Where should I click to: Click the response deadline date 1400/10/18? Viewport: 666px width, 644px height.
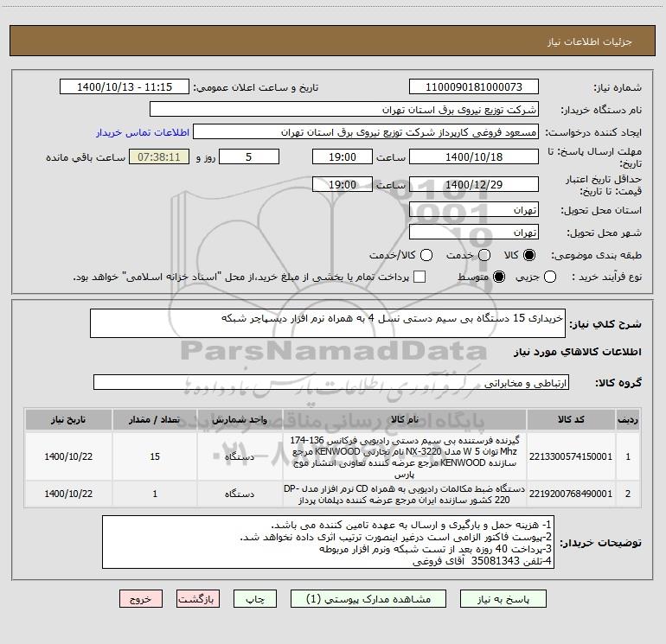[x=474, y=156]
